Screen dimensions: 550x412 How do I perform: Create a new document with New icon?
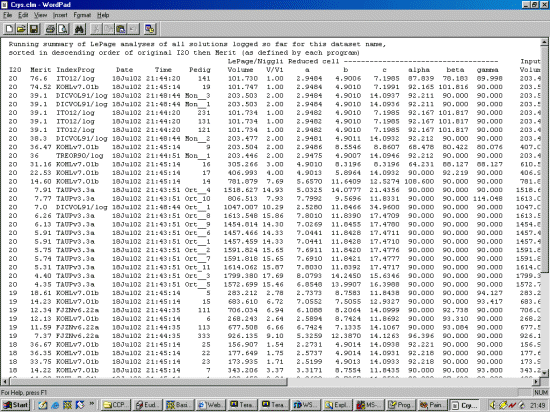tap(9, 29)
